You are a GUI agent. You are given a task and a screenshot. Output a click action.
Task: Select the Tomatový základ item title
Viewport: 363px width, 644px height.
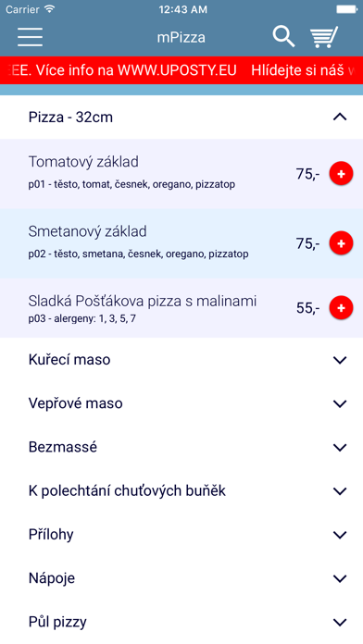(x=83, y=162)
